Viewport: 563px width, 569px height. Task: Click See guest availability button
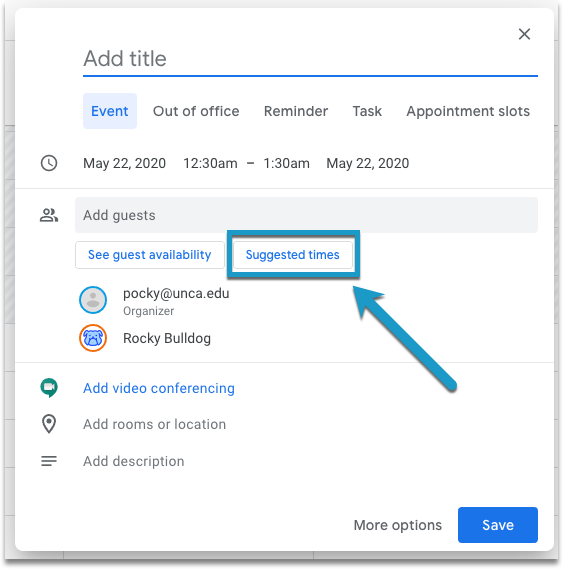(x=150, y=255)
